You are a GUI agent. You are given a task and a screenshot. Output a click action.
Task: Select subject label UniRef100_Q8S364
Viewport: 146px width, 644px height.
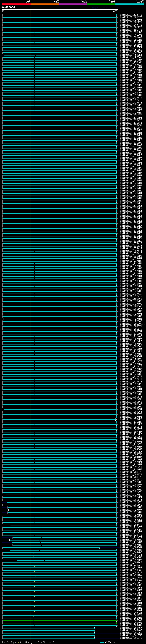[x=131, y=548]
